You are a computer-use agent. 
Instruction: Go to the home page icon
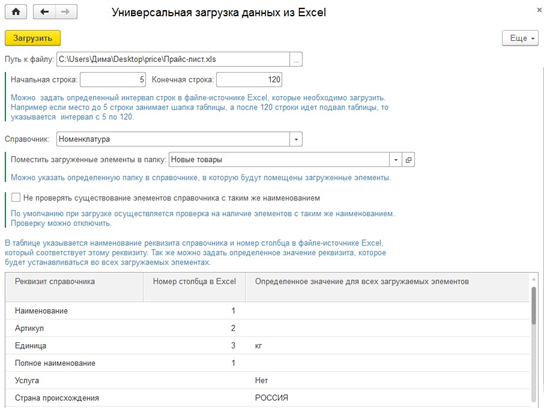coord(16,12)
